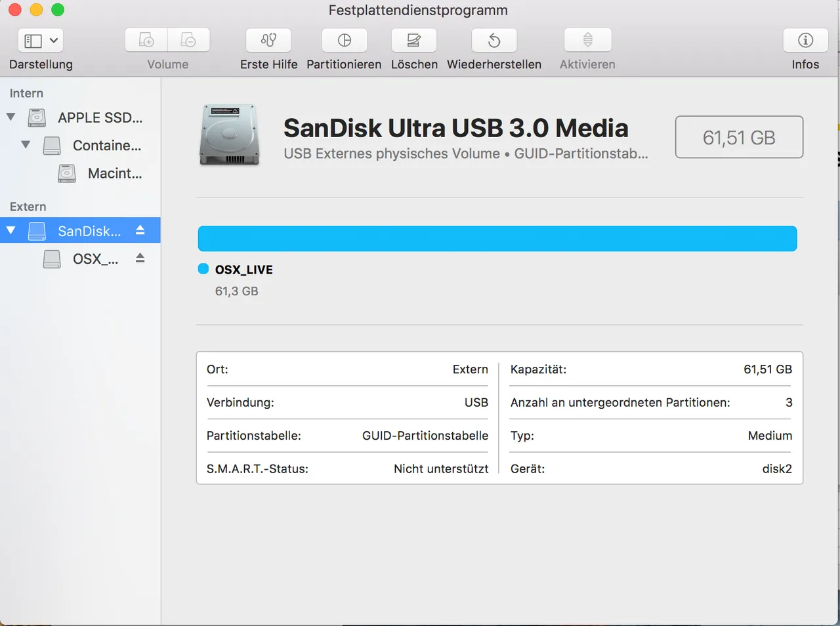
Task: Click the blue OSX_LIVE partition bar
Action: click(497, 238)
